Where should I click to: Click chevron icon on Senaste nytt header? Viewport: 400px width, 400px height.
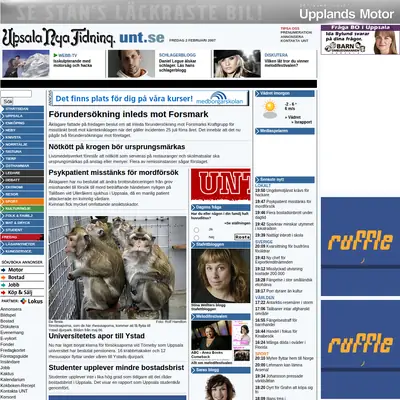(x=258, y=180)
